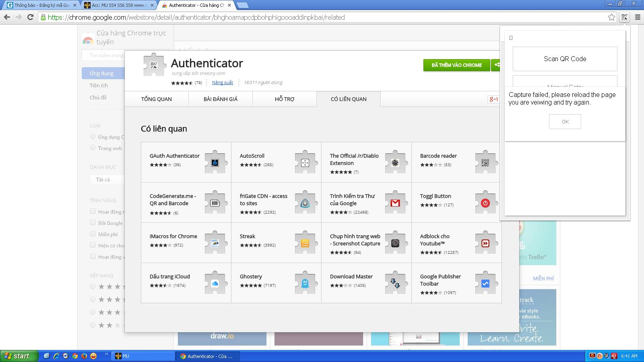
Task: Select the Ứng dụng C... radio option
Action: pyautogui.click(x=93, y=136)
